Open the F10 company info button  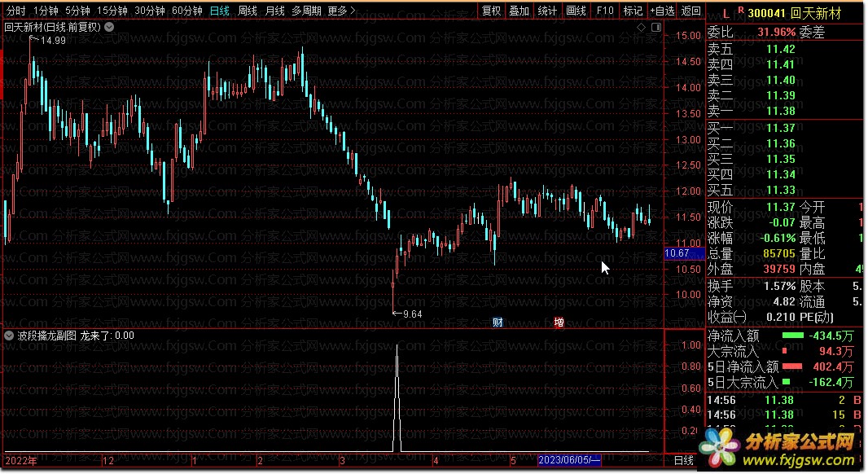[x=605, y=11]
